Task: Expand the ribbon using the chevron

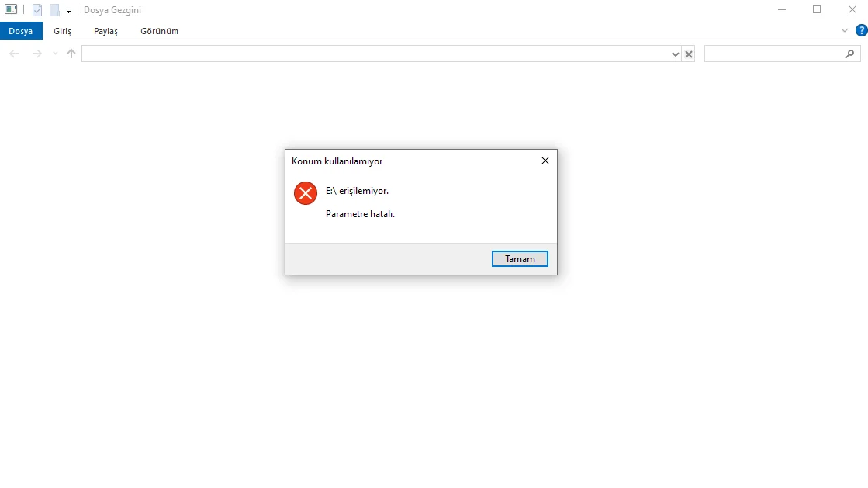Action: (x=845, y=30)
